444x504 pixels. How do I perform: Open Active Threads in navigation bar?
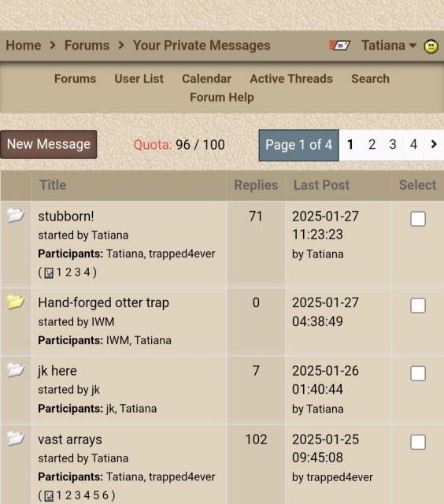tap(291, 79)
